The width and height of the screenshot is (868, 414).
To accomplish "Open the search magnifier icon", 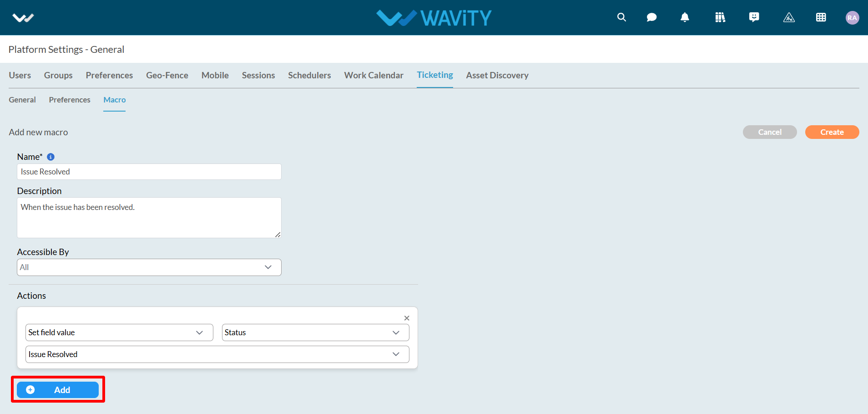I will pos(621,17).
